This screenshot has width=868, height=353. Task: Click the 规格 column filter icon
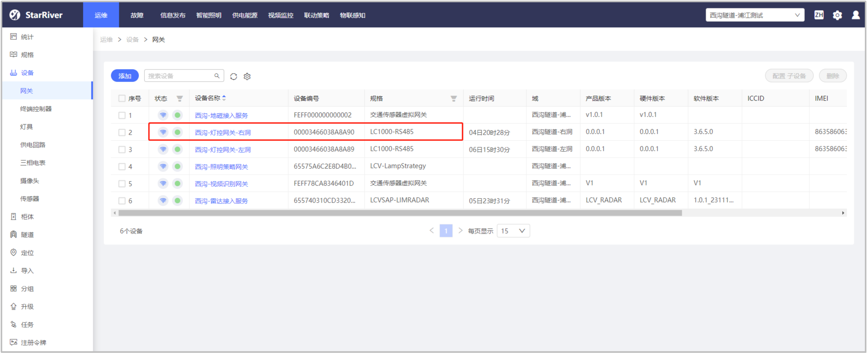[454, 98]
